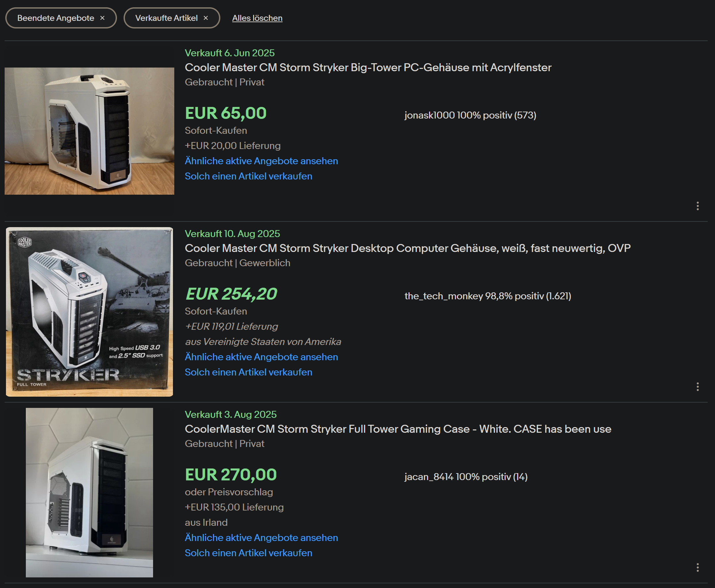Sell an item like the EUR 254,20 case
The height and width of the screenshot is (588, 715).
pos(248,372)
